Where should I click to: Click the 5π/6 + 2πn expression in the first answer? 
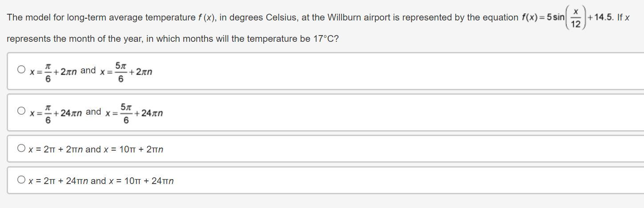(x=126, y=72)
